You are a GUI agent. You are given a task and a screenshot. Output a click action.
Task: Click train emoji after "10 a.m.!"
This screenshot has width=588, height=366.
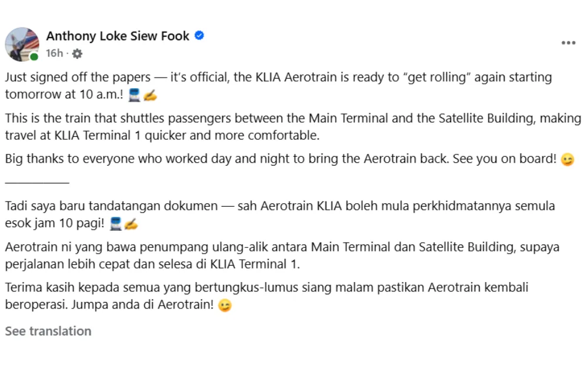pyautogui.click(x=134, y=95)
